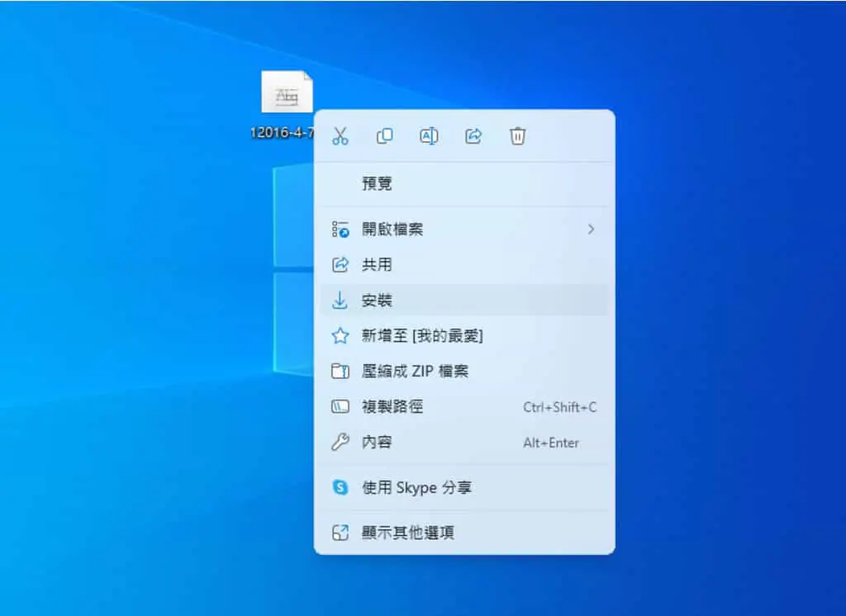This screenshot has width=846, height=616.
Task: Choose 壓縮成 ZIP 檔案
Action: pos(464,371)
